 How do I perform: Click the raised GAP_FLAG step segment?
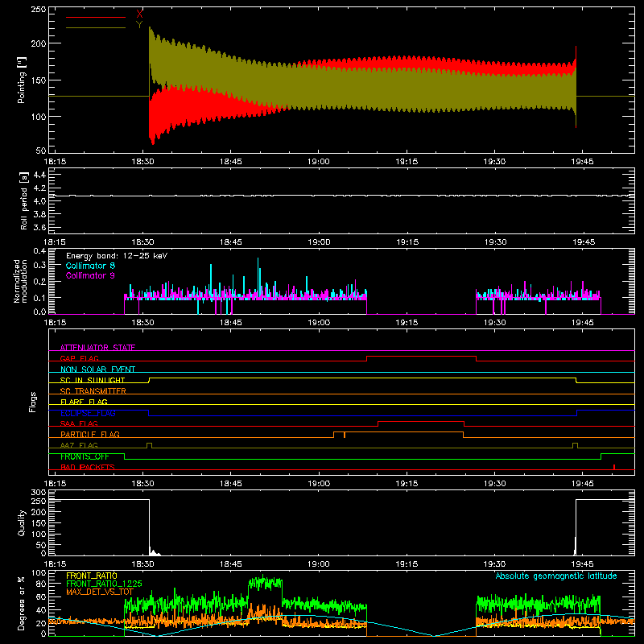(x=421, y=356)
